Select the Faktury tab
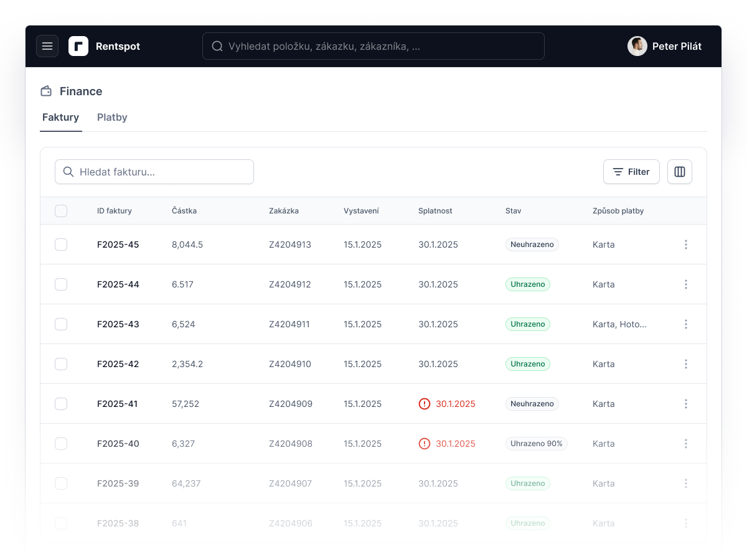 point(61,118)
